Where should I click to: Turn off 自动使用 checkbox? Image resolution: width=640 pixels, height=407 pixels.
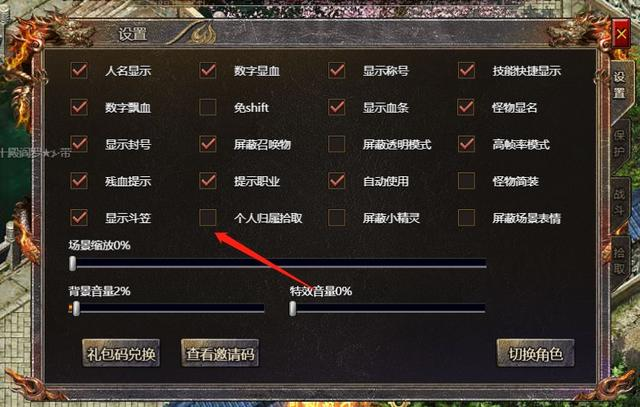click(x=337, y=181)
